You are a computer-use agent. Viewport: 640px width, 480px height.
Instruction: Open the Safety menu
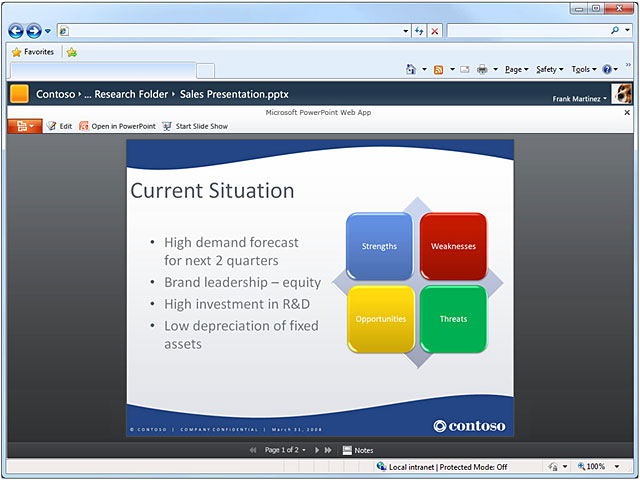[550, 69]
